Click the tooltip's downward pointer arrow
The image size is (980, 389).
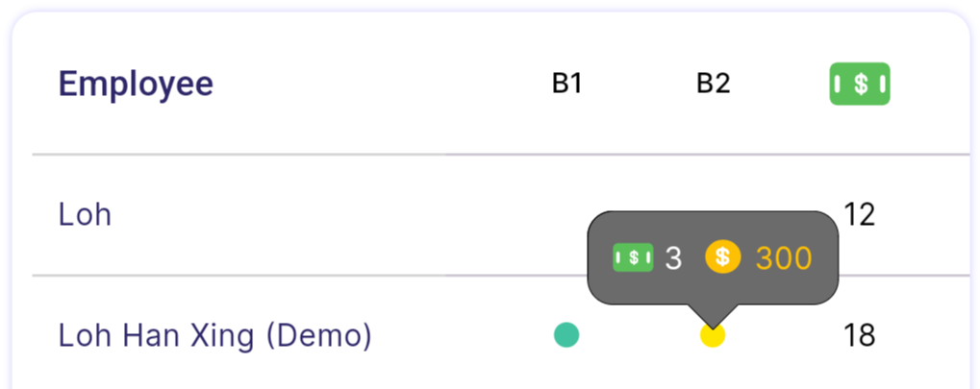click(712, 316)
